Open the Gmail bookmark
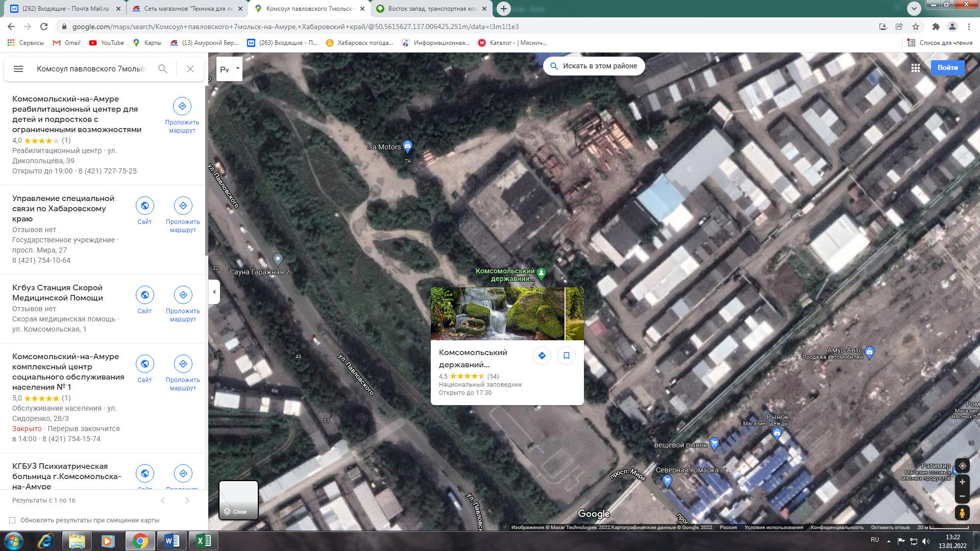This screenshot has width=980, height=551. click(x=67, y=43)
